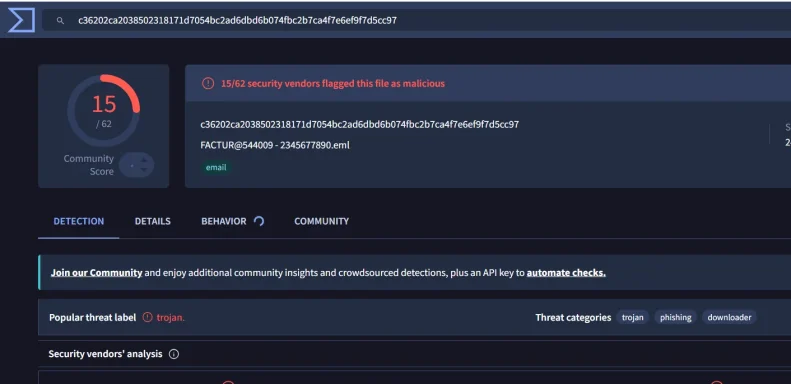Select the file hash text in the summary card
The image size is (791, 384).
(359, 124)
